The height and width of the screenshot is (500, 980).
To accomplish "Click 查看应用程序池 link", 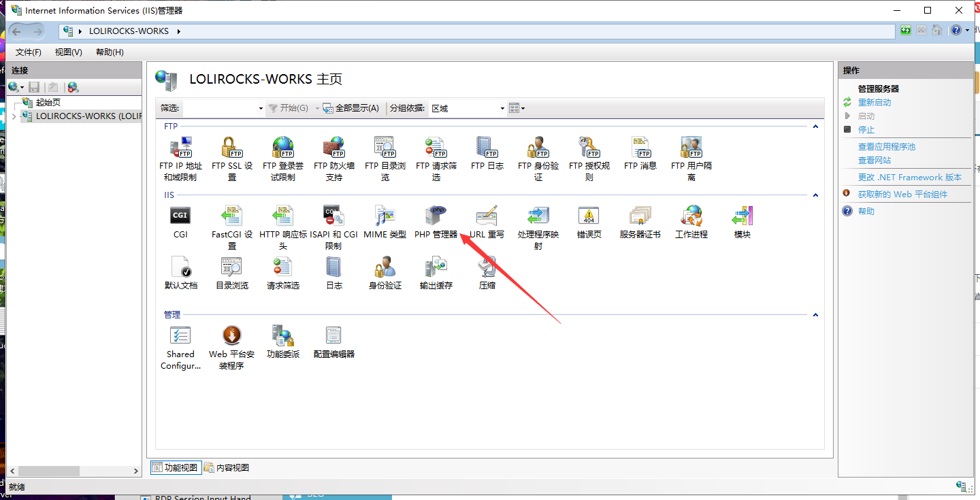I will click(x=887, y=147).
